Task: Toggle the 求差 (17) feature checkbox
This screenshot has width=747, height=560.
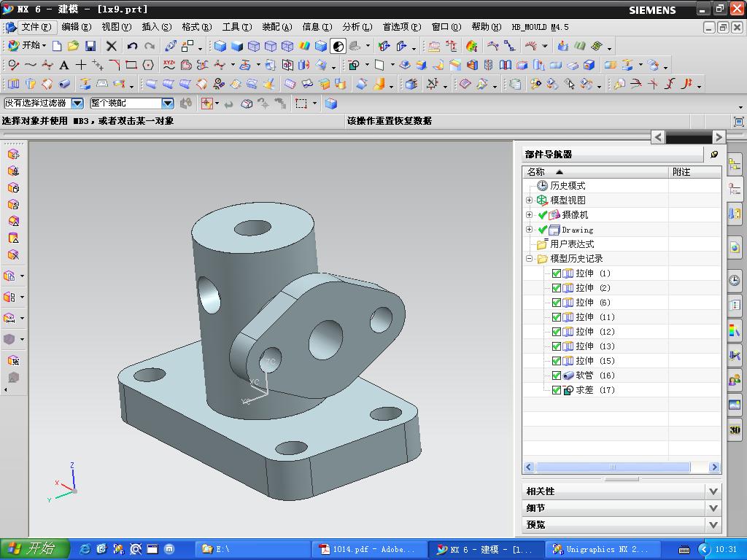Action: (556, 390)
